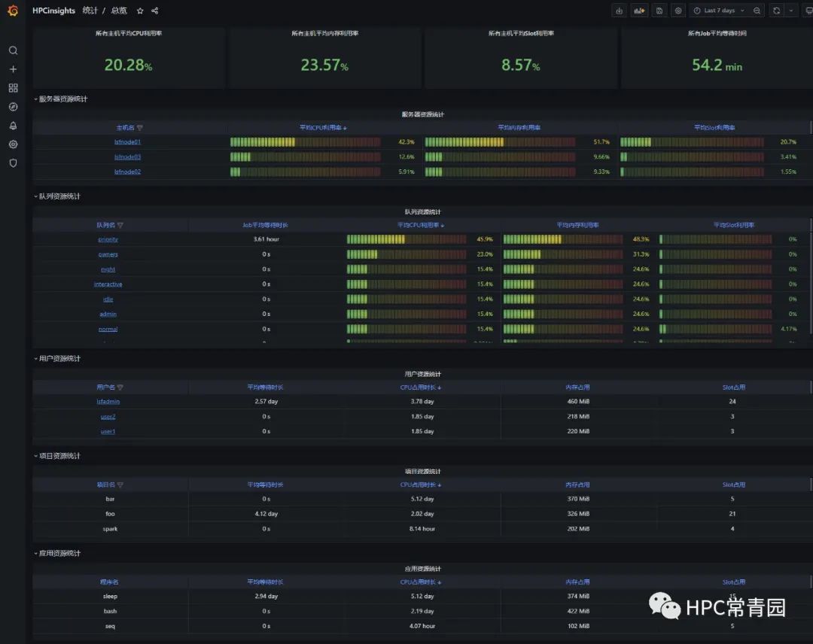Click the 54.2 min job wait stat
813x644 pixels.
point(717,65)
